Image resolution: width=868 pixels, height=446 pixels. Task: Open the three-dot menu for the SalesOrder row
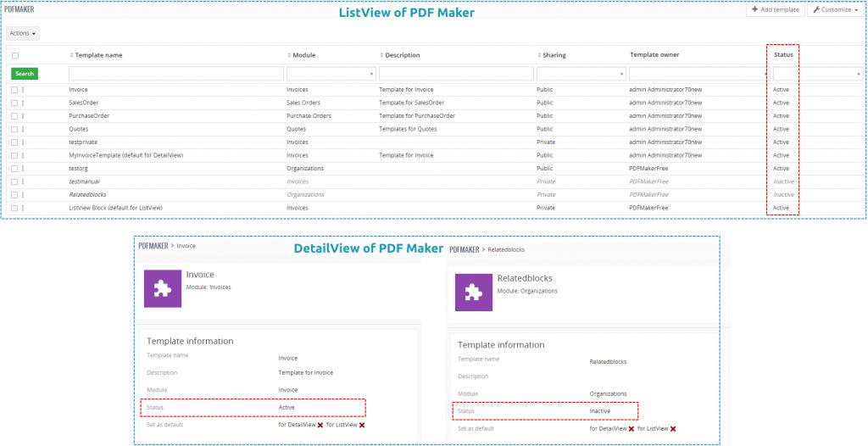coord(23,103)
